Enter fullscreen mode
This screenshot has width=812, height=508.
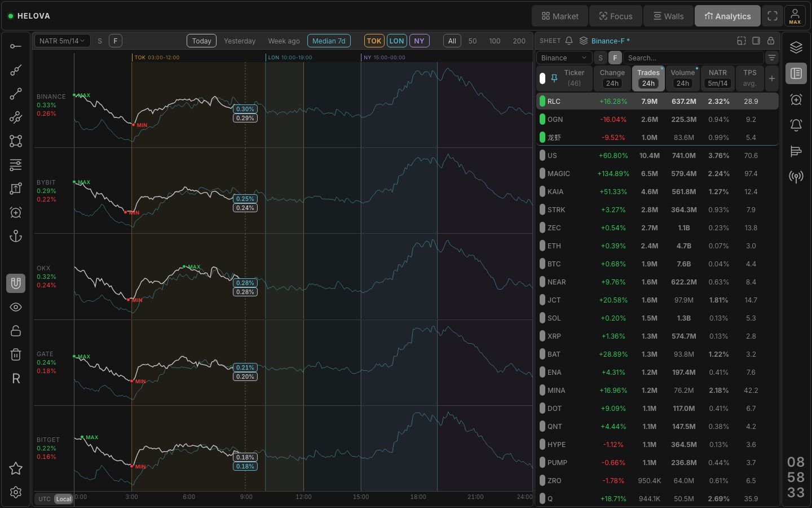click(773, 16)
